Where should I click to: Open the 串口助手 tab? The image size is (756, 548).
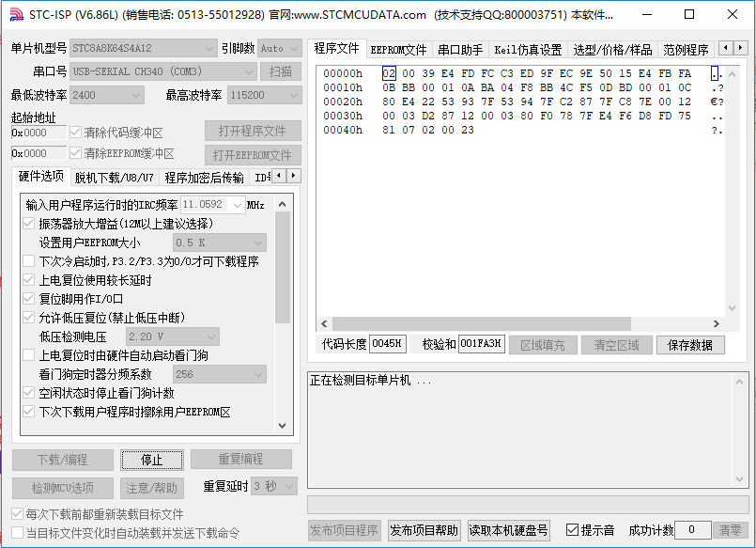pyautogui.click(x=460, y=50)
